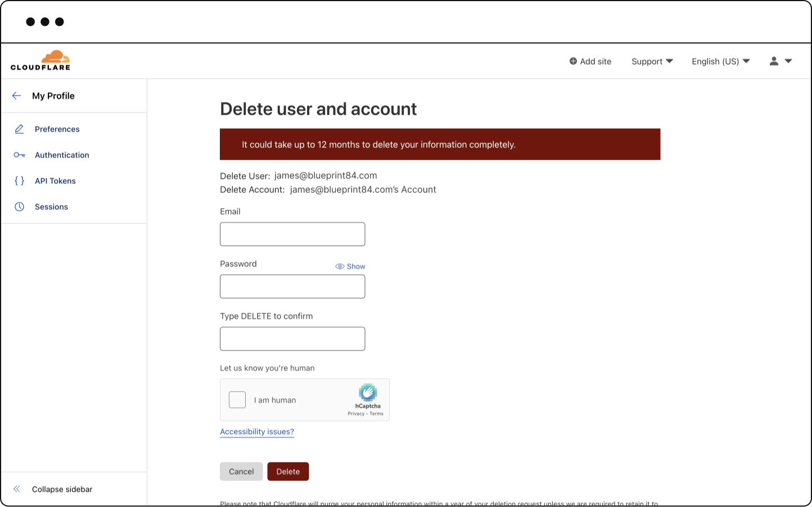
Task: Click the Sessions clock icon
Action: (x=19, y=207)
